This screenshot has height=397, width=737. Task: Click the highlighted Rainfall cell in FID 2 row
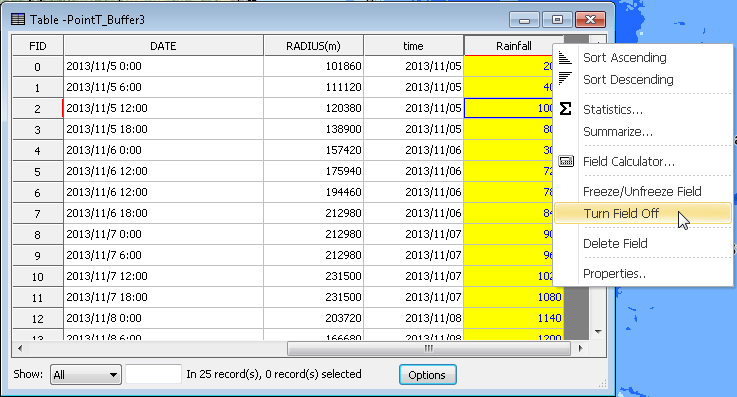tap(509, 108)
